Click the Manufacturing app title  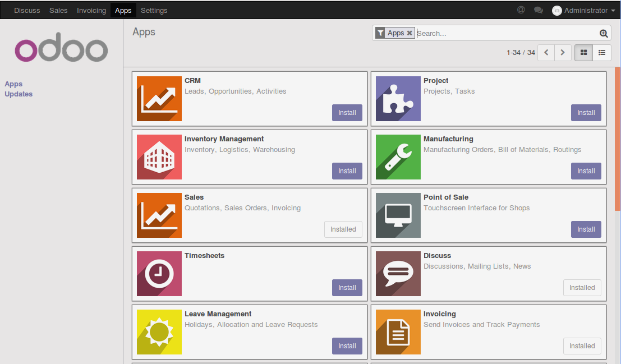pos(448,139)
